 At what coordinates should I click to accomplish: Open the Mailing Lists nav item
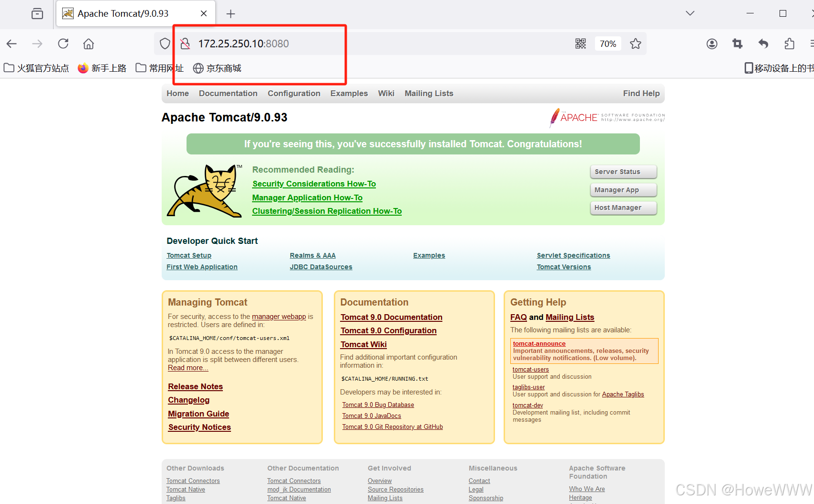429,93
